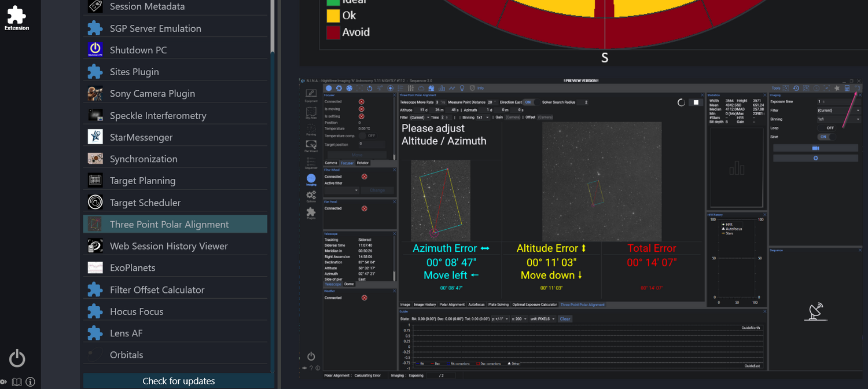This screenshot has width=868, height=389.
Task: Click the Sky Atlas icon in the preview window
Action: point(311,112)
